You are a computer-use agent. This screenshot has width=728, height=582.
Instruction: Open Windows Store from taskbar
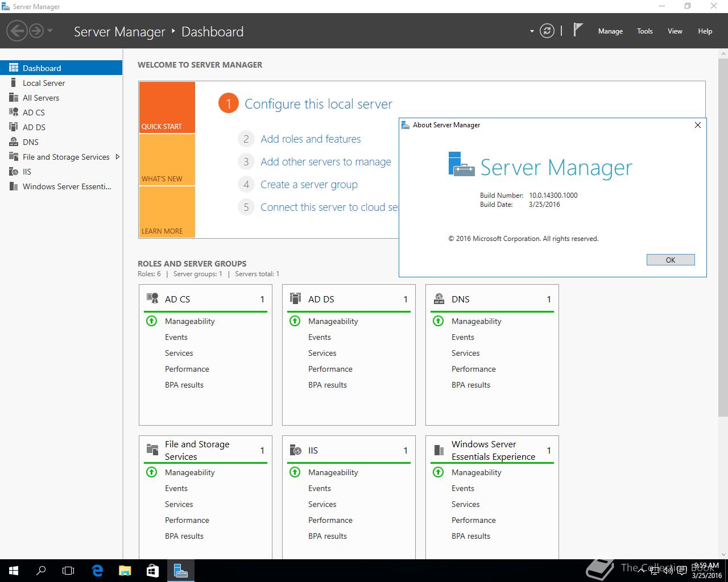(152, 571)
